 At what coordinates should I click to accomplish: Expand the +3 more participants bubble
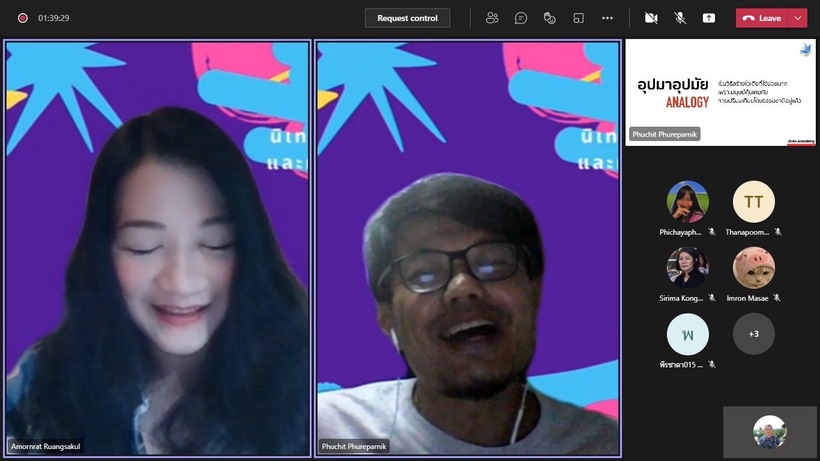tap(753, 334)
